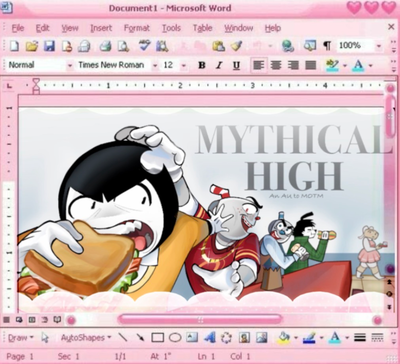Insert a text box
The width and height of the screenshot is (400, 364).
click(x=192, y=337)
